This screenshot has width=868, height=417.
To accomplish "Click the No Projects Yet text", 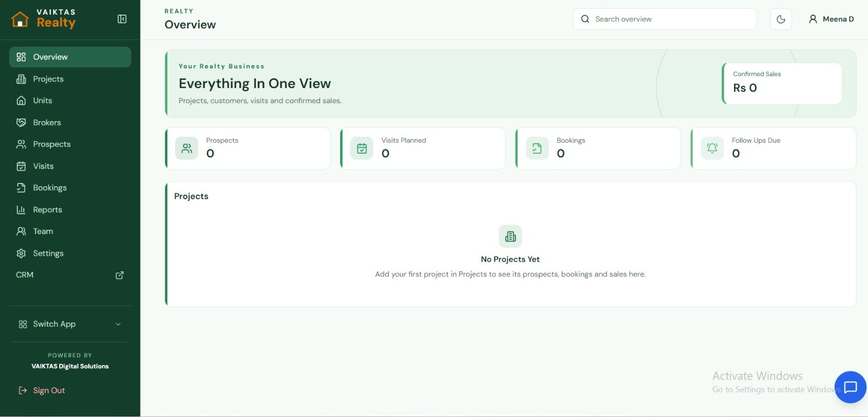I will tap(510, 260).
